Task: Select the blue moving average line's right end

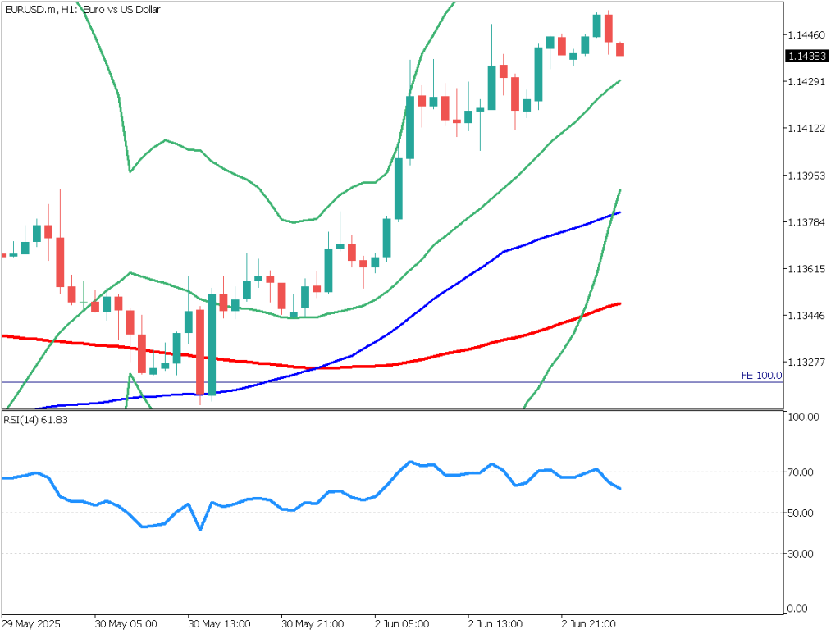Action: [x=619, y=212]
